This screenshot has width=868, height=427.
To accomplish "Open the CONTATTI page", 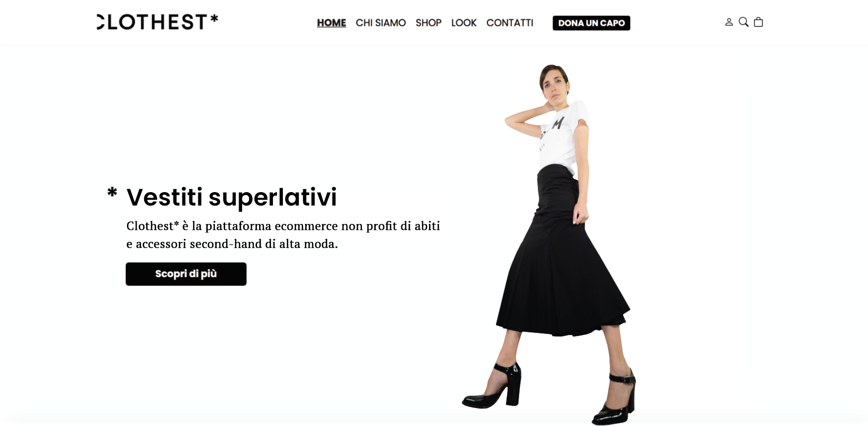I will [510, 23].
